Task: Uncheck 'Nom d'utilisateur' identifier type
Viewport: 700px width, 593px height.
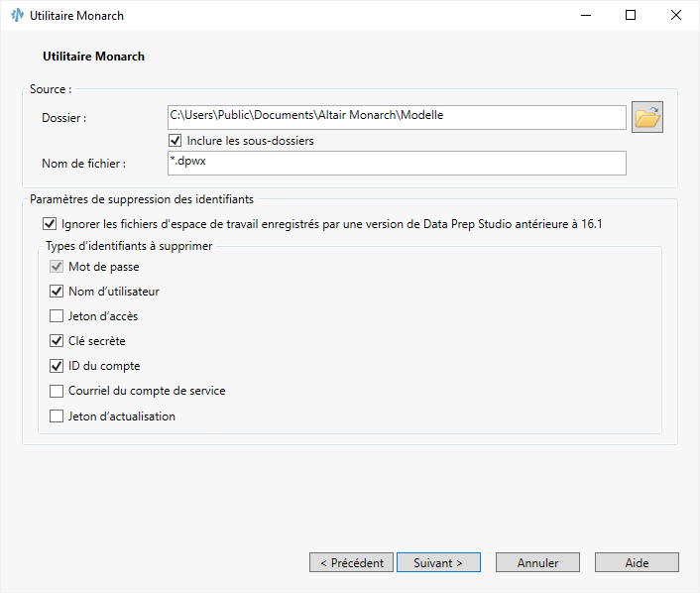Action: 57,292
